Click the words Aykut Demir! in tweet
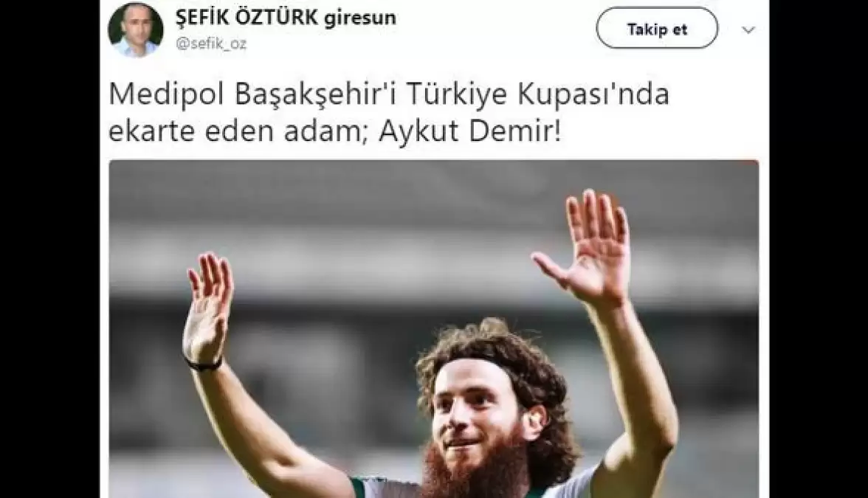This screenshot has height=498, width=868. tap(469, 133)
